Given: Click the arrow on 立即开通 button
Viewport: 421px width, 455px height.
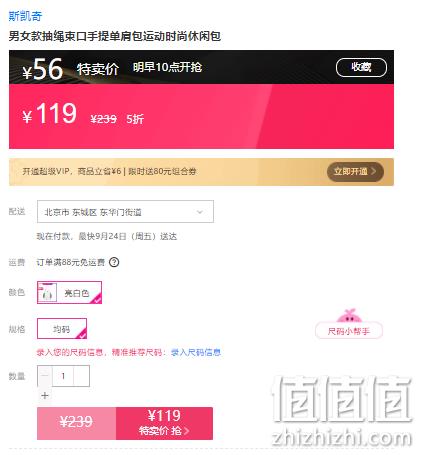Looking at the screenshot, I should click(373, 171).
